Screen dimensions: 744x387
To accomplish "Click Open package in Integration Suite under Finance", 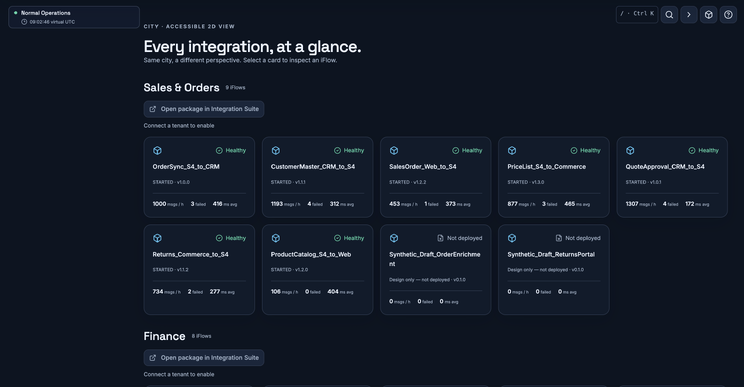I will (x=204, y=358).
